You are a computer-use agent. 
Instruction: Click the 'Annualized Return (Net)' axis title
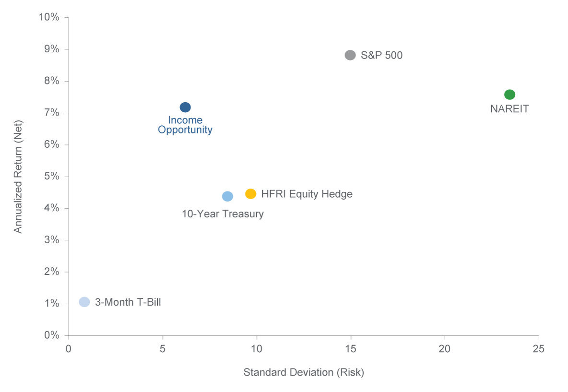coord(18,177)
